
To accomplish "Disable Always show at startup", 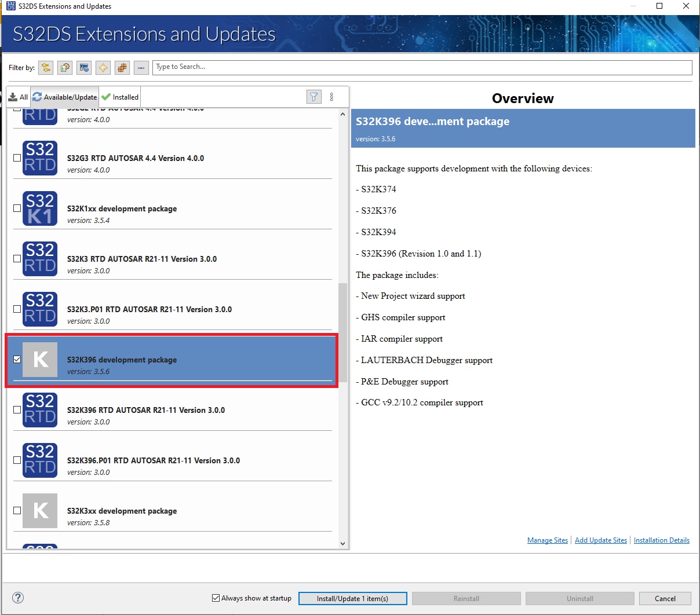I will coord(216,598).
